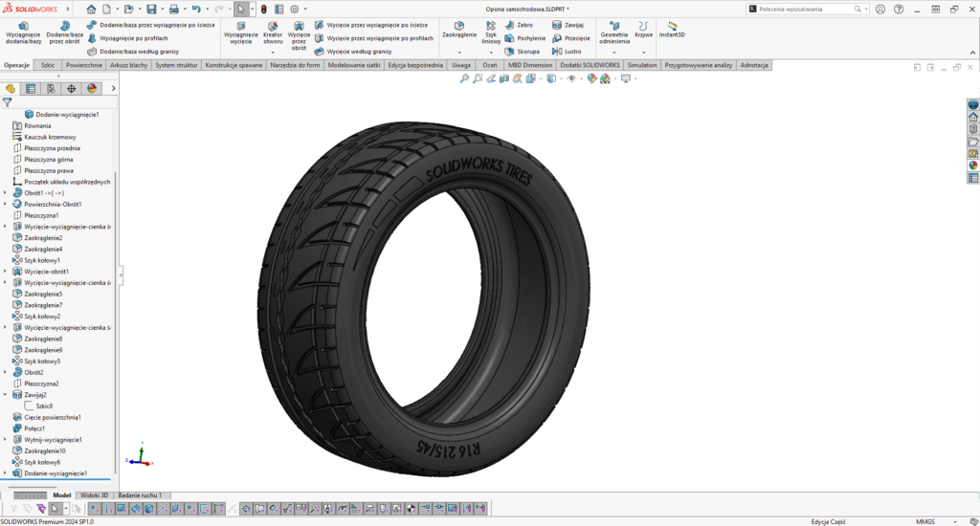Open appearances task pane color ball
This screenshot has height=526, width=980.
[x=973, y=165]
